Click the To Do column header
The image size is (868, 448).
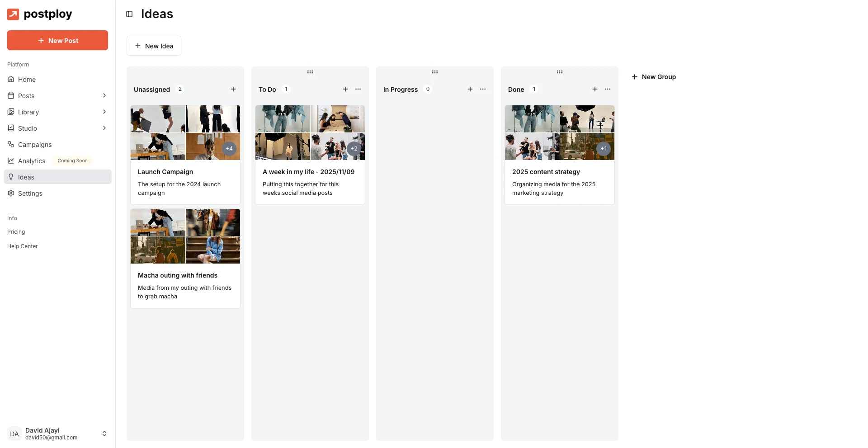tap(267, 90)
